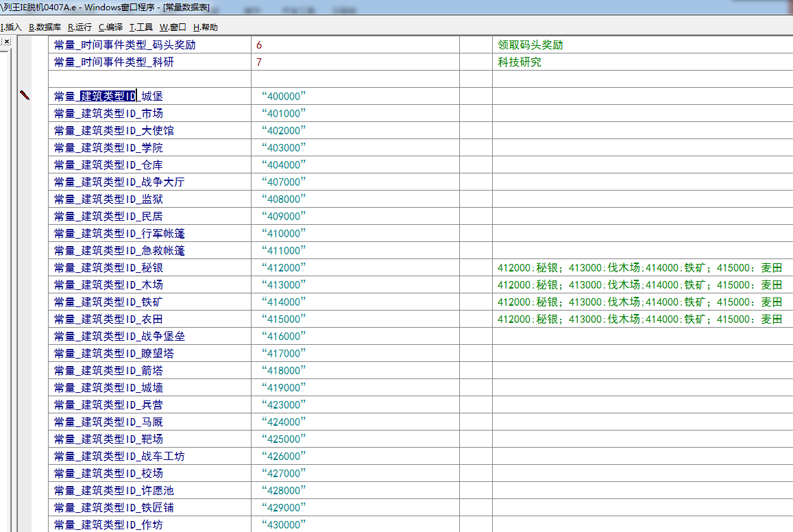Viewport: 793px width, 532px height.
Task: Click the pencil edit marker beside 城堡 row
Action: click(25, 96)
